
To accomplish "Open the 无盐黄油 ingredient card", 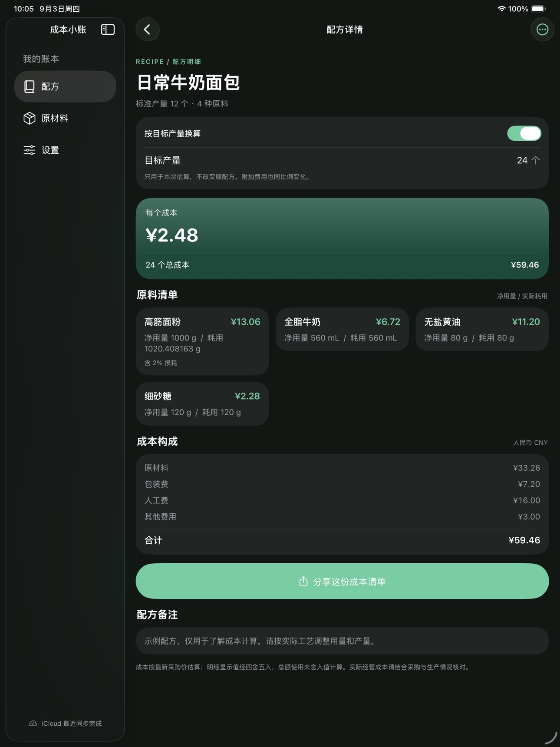I will point(482,329).
